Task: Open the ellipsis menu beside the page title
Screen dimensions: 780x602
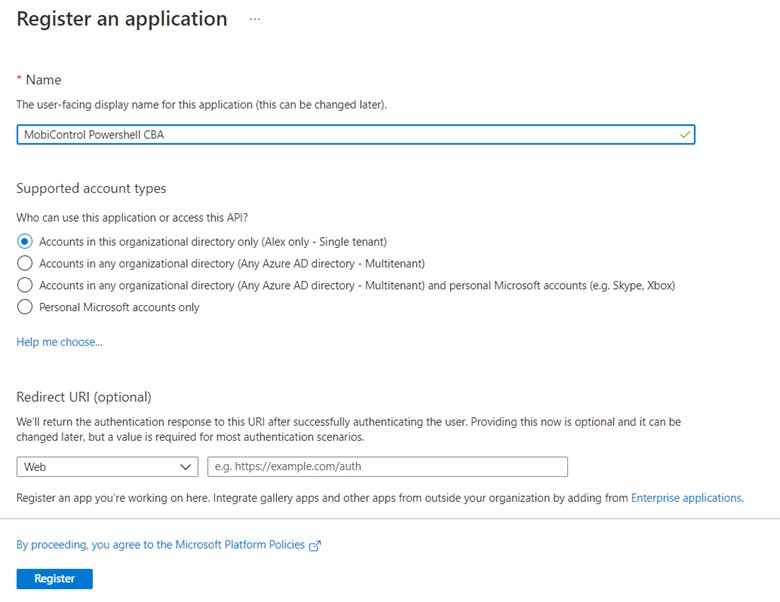Action: (x=255, y=19)
